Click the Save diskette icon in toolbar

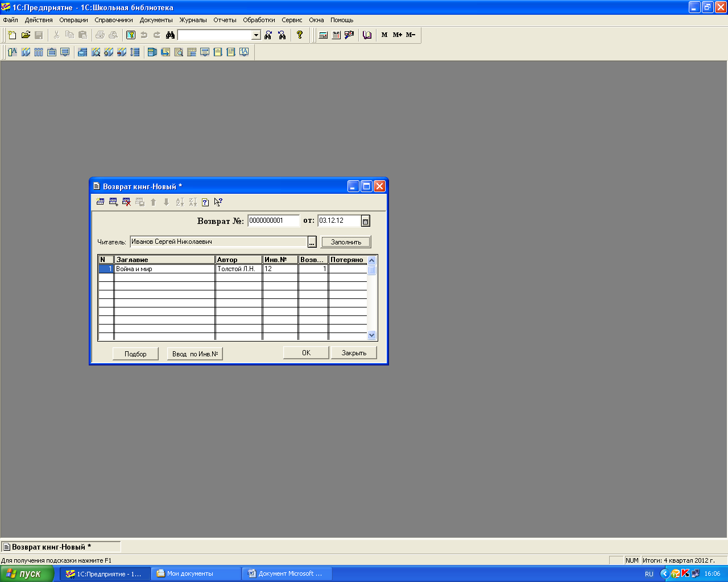[39, 35]
